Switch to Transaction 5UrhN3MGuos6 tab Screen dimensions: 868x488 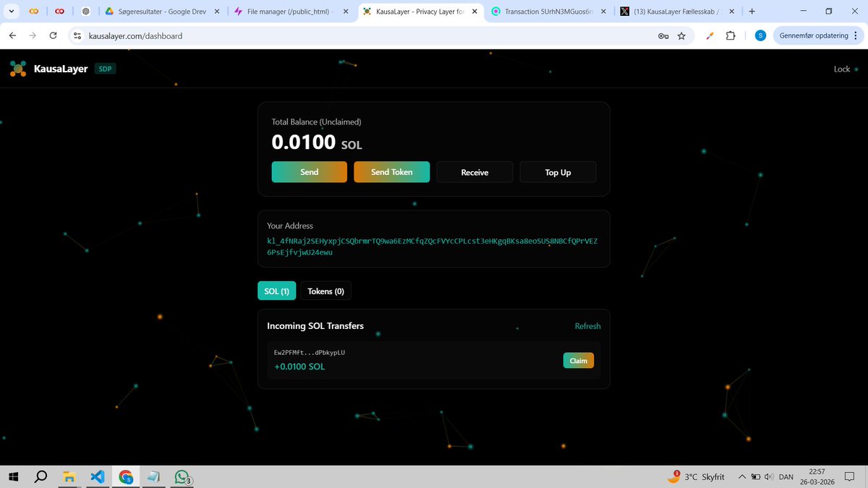[x=548, y=12]
